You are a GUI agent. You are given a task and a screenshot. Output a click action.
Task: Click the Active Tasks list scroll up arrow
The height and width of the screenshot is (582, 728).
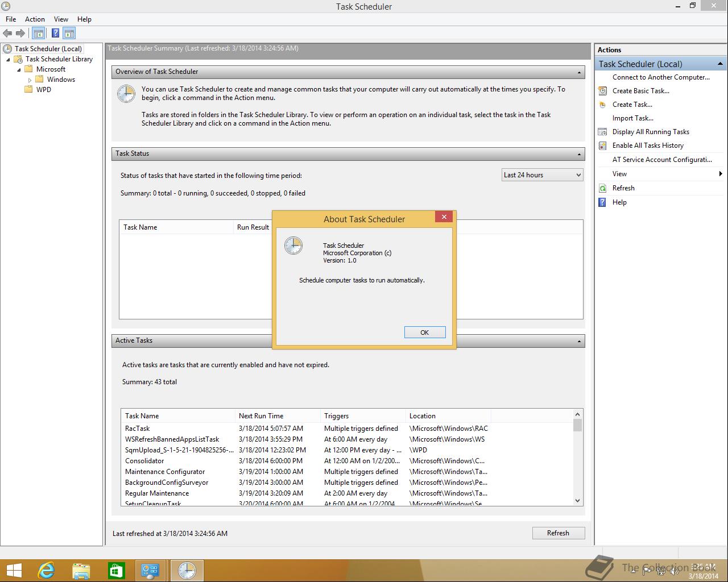point(578,414)
